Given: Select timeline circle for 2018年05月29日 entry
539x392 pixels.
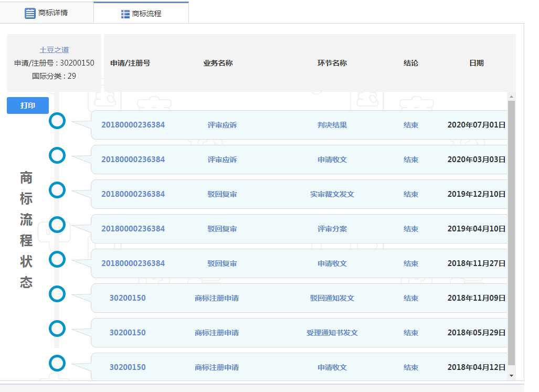Looking at the screenshot, I should [57, 329].
